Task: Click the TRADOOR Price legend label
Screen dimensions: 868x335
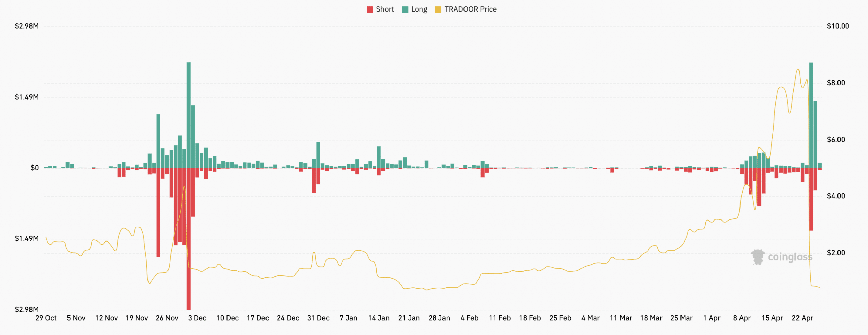Action: click(471, 9)
